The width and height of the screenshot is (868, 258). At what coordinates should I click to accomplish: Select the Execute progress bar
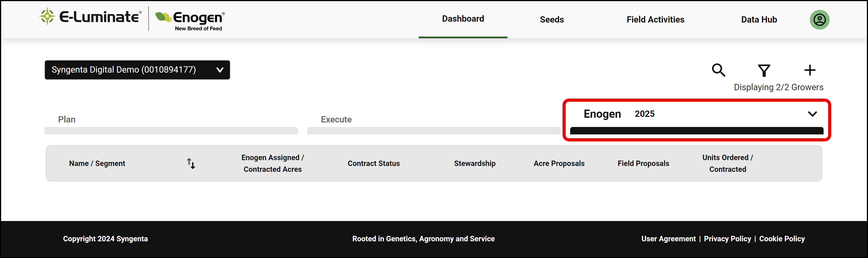click(x=434, y=131)
